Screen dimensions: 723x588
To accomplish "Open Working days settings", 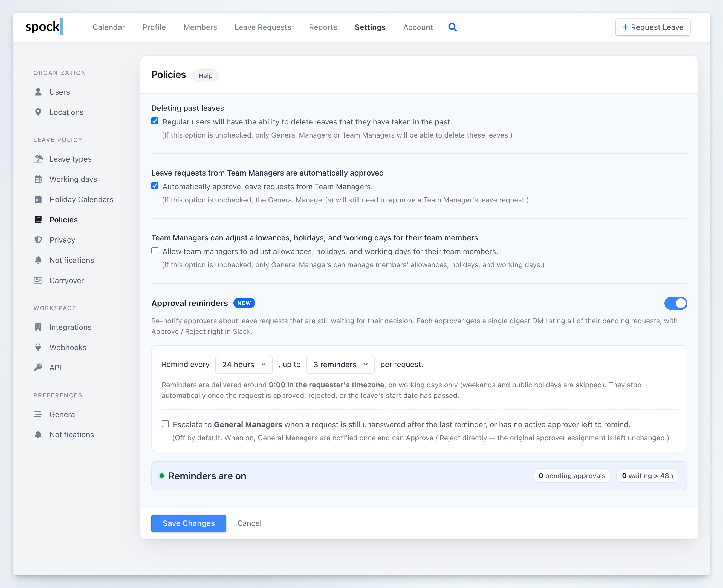I will pos(73,179).
